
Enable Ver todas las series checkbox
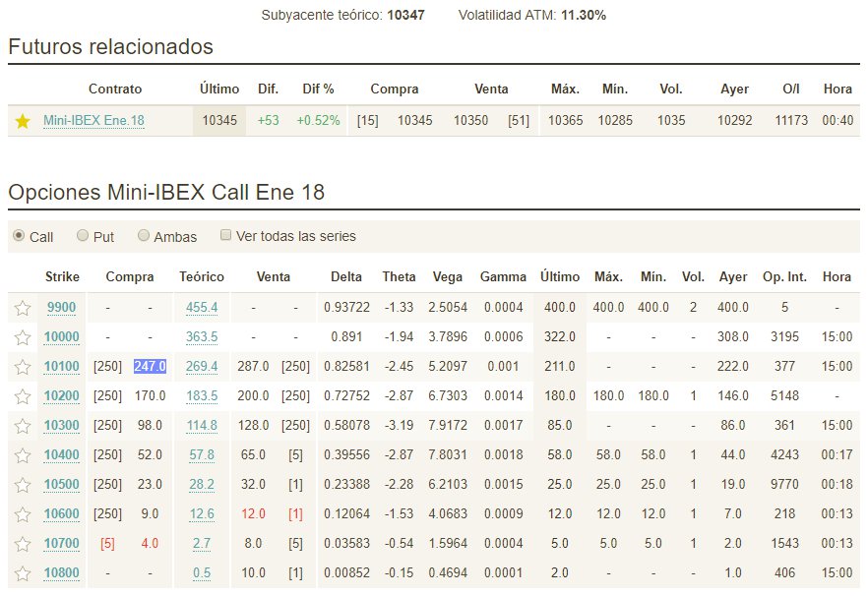[x=225, y=235]
